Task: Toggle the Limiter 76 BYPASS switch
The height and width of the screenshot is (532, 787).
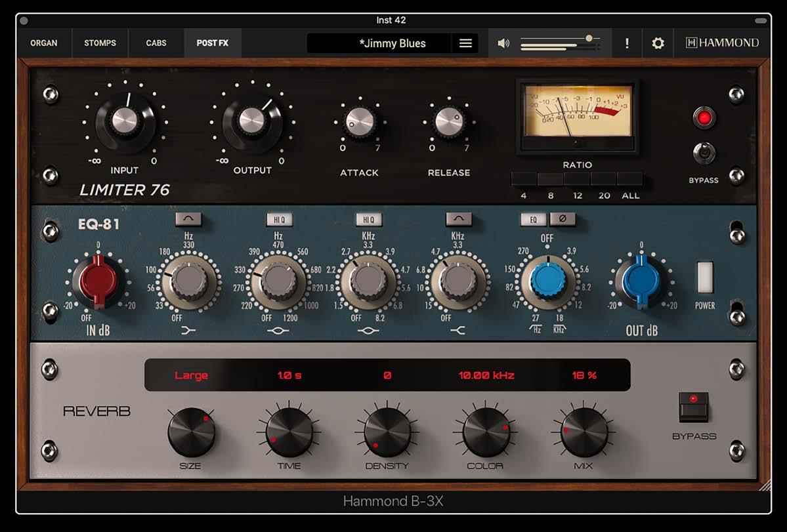Action: click(704, 153)
